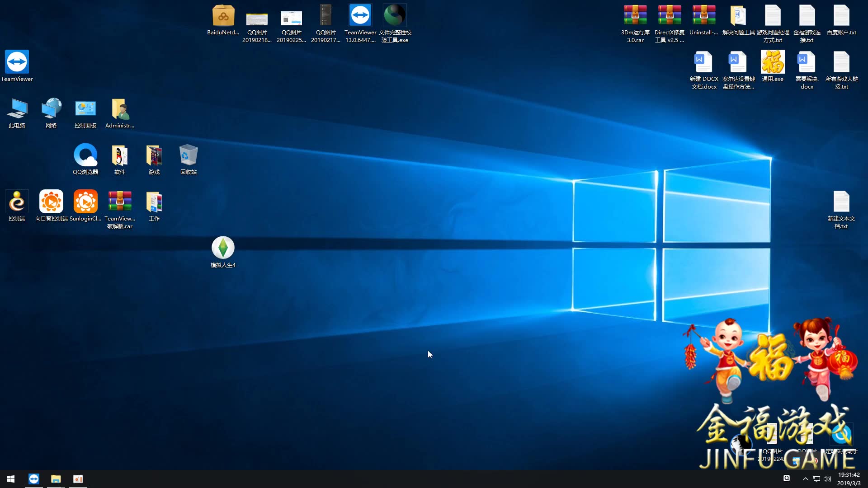Select the 回收站 recycle bin

click(188, 155)
